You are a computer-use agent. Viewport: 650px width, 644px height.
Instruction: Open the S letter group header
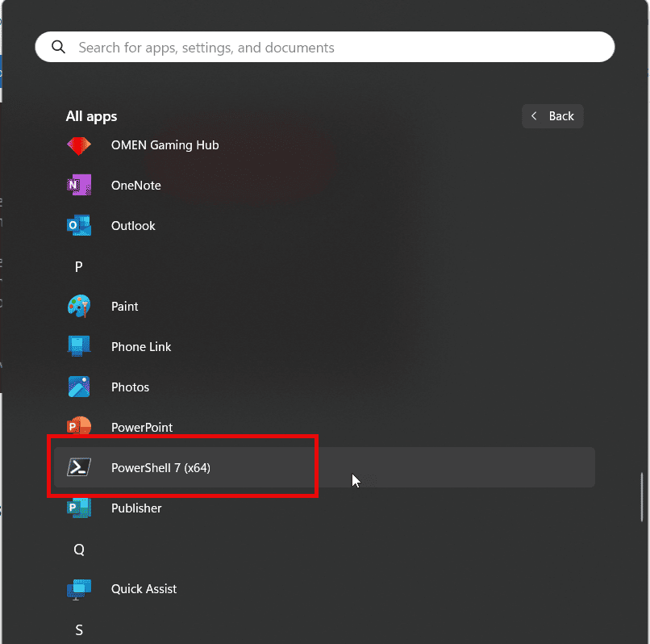click(x=79, y=630)
